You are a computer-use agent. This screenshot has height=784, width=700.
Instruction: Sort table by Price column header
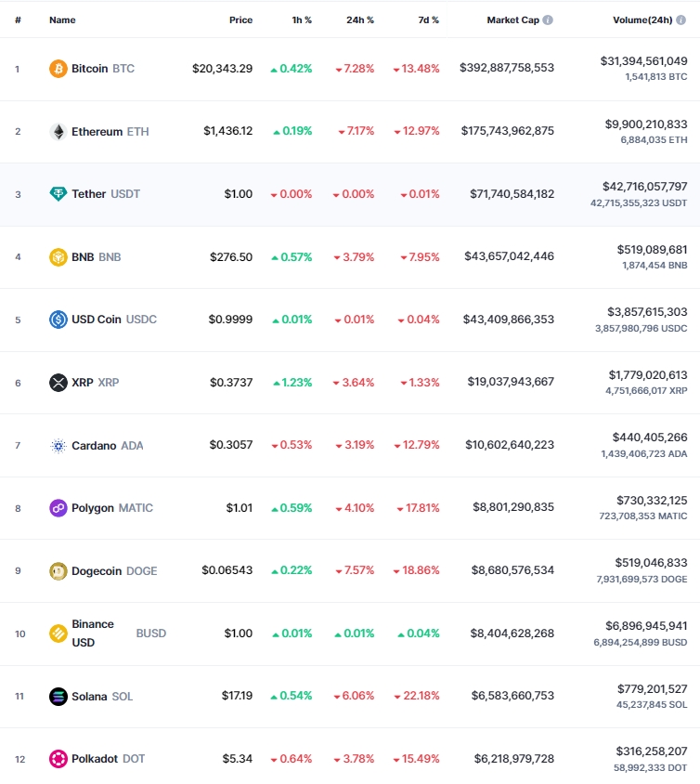pyautogui.click(x=240, y=20)
